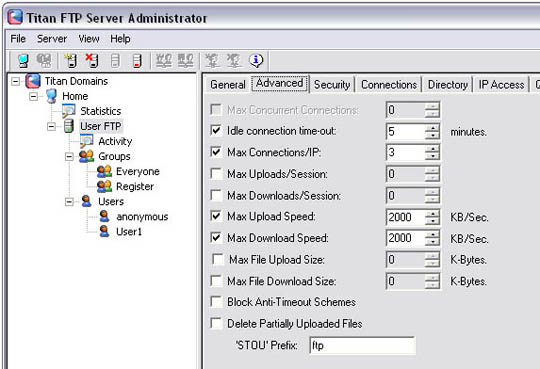Image resolution: width=540 pixels, height=369 pixels.
Task: Click the Statistics node icon
Action: pyautogui.click(x=69, y=111)
